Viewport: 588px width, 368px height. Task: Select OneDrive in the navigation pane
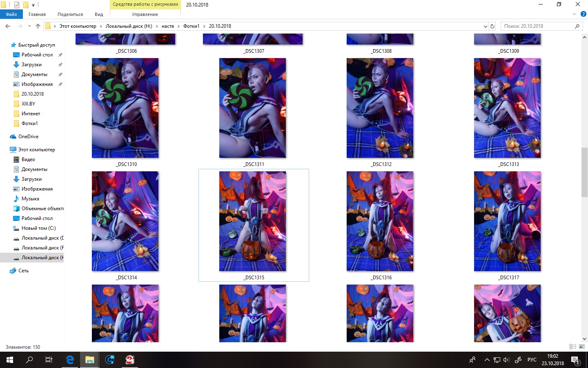click(x=29, y=137)
